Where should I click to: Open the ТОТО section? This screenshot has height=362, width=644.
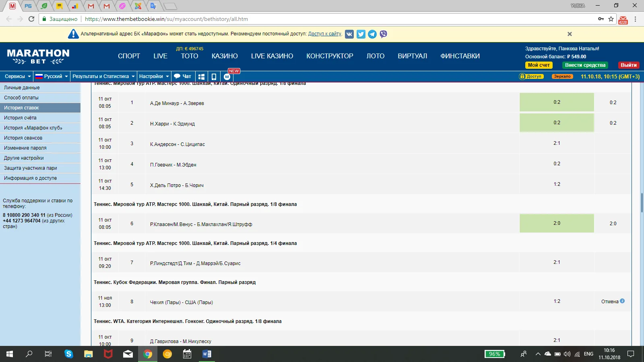coord(190,56)
